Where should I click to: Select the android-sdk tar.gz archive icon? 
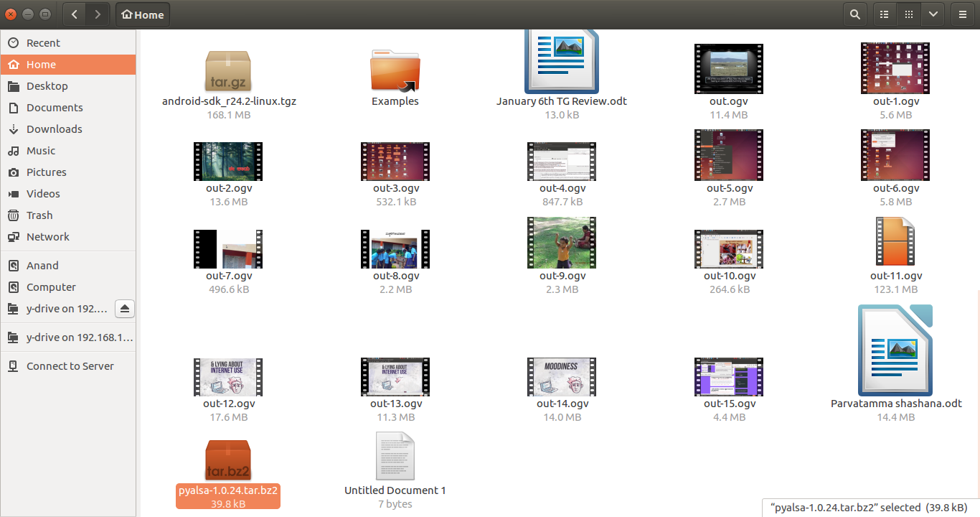[x=228, y=71]
